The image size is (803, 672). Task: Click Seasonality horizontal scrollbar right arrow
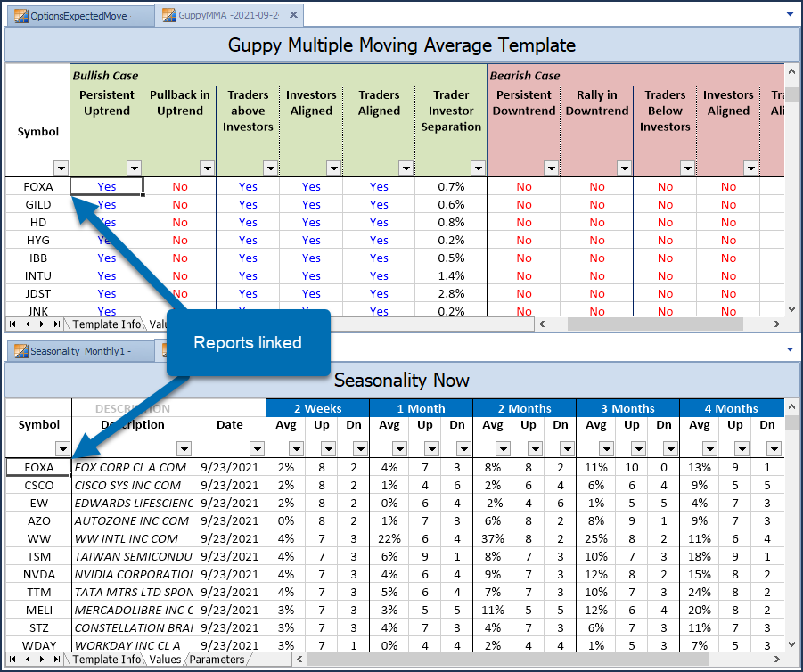coord(777,659)
